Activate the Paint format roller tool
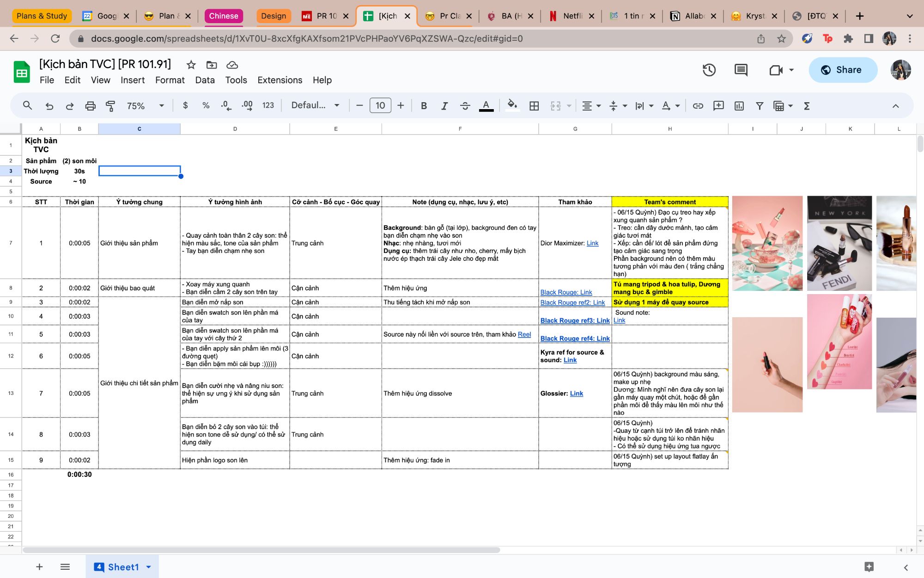 coord(110,106)
